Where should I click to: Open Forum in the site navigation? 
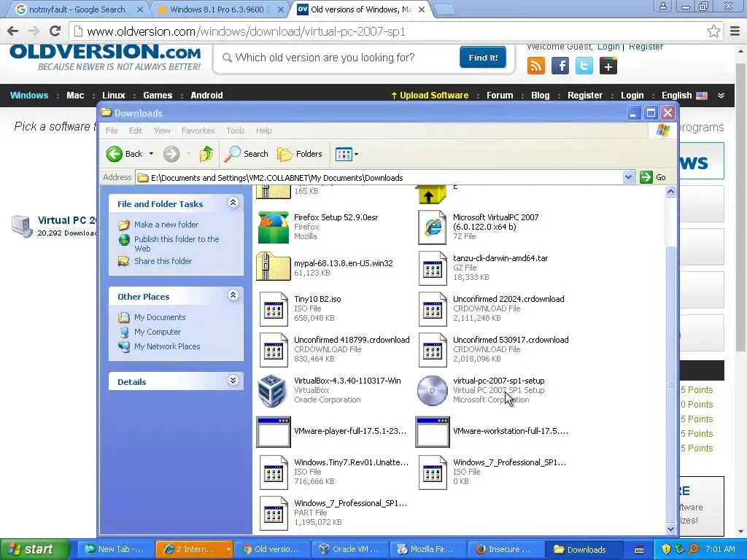(500, 96)
